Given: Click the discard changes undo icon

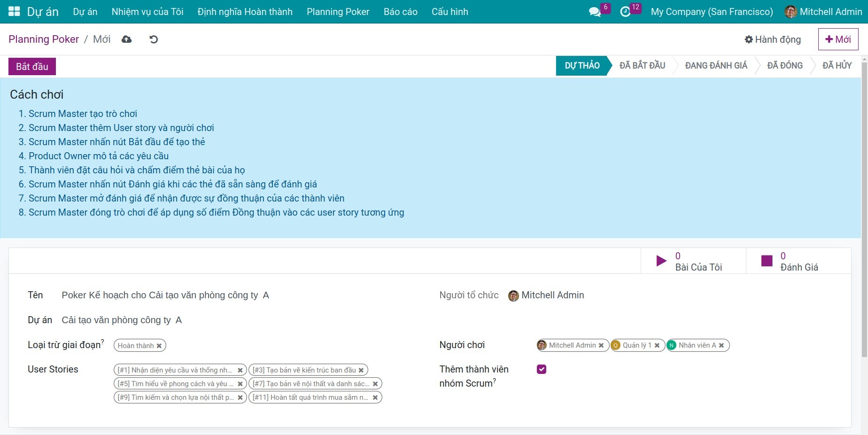Looking at the screenshot, I should [154, 39].
